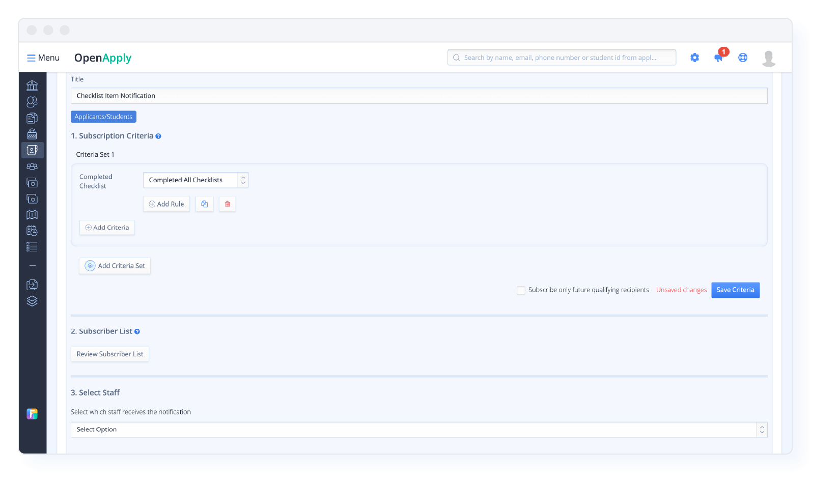This screenshot has width=839, height=504.
Task: Open the hamburger Menu
Action: [43, 58]
